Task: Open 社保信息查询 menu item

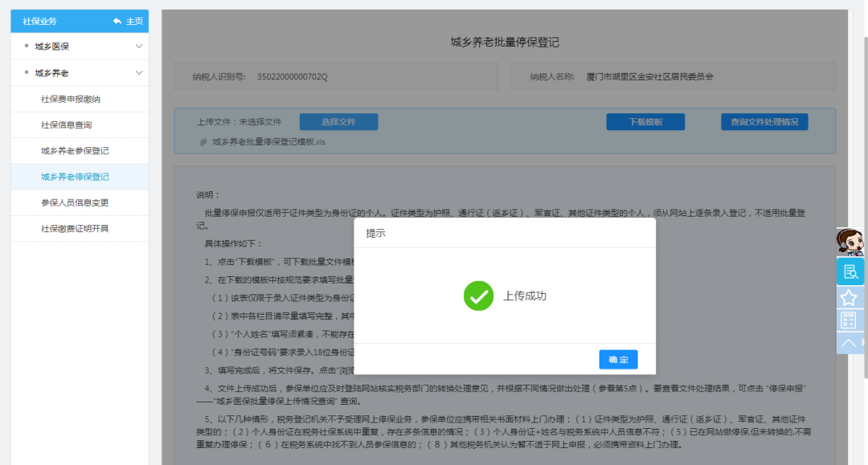Action: 66,125
